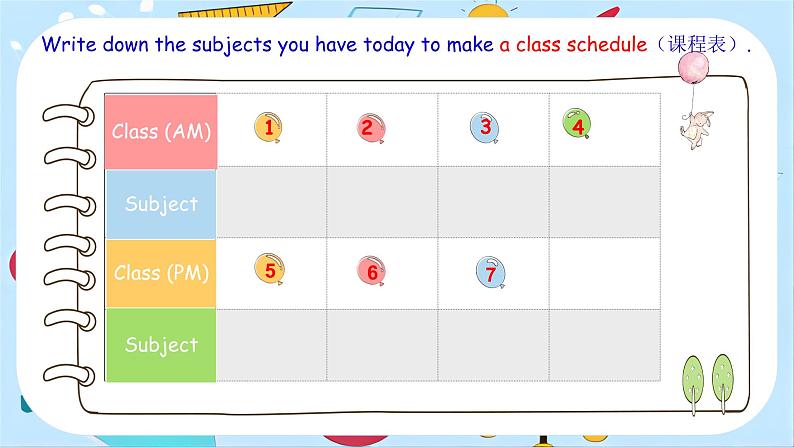Image resolution: width=794 pixels, height=447 pixels.
Task: Select the green balloon numbered 4
Action: click(577, 124)
